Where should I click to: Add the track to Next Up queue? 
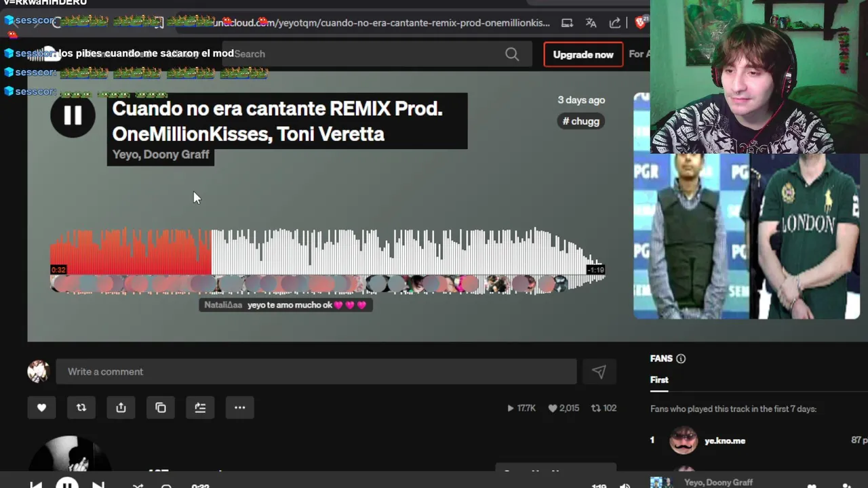point(200,407)
